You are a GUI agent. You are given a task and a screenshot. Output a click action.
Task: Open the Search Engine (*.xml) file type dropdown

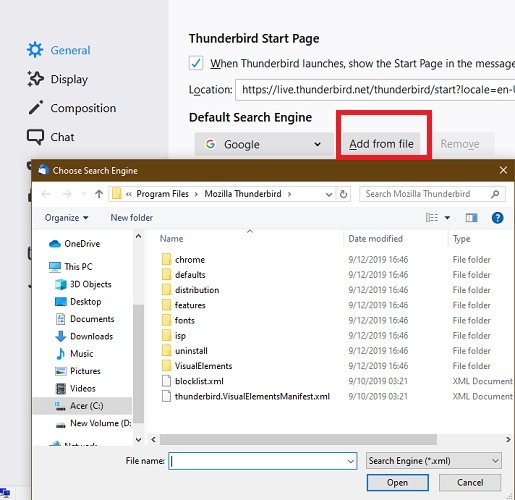point(434,461)
